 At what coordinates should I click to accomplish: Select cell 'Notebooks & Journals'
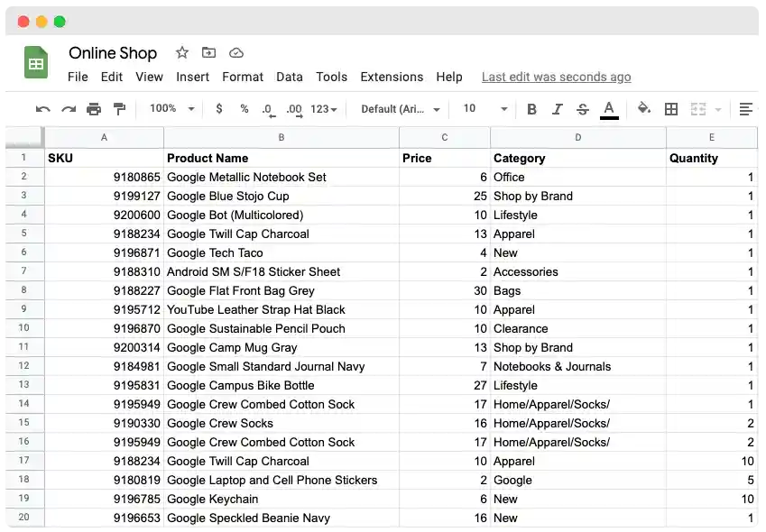point(578,367)
